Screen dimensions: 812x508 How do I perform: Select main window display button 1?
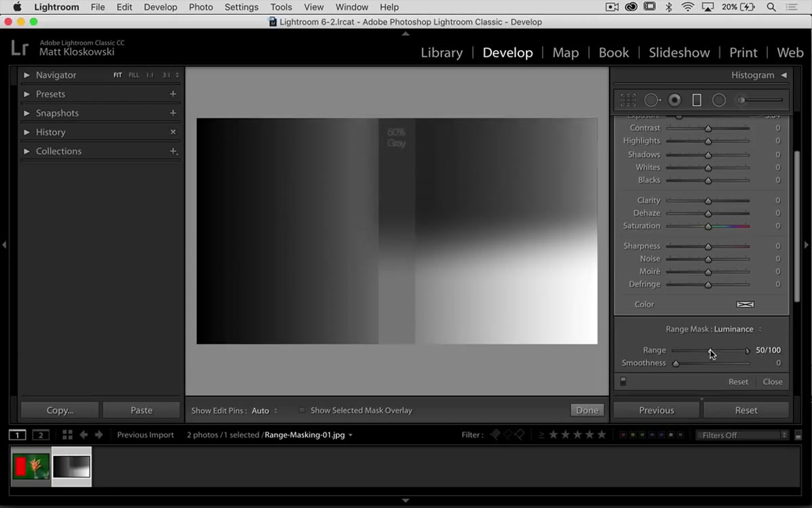(18, 435)
